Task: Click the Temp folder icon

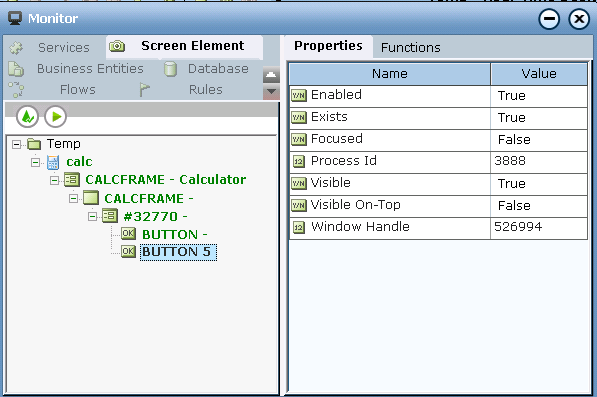Action: click(x=34, y=144)
